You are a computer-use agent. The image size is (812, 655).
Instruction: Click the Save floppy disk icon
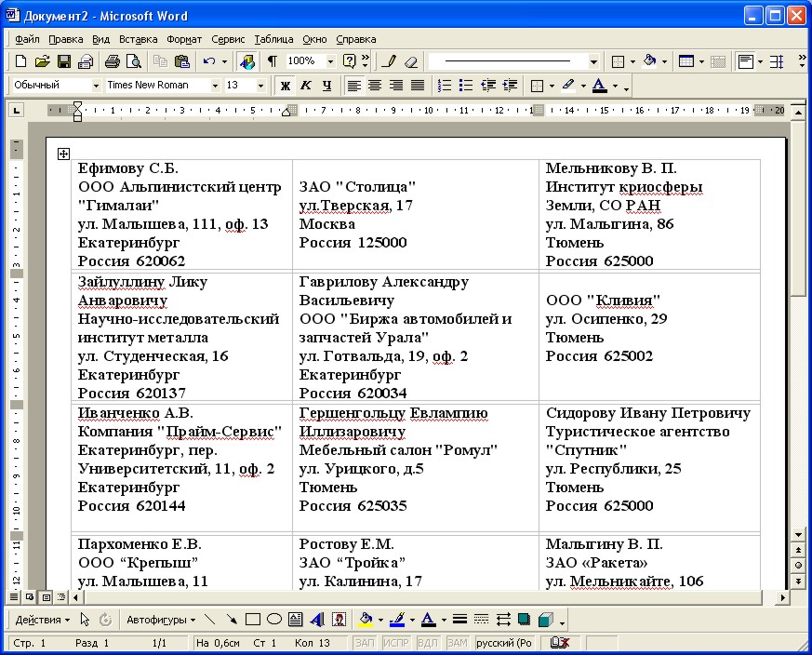click(x=63, y=61)
